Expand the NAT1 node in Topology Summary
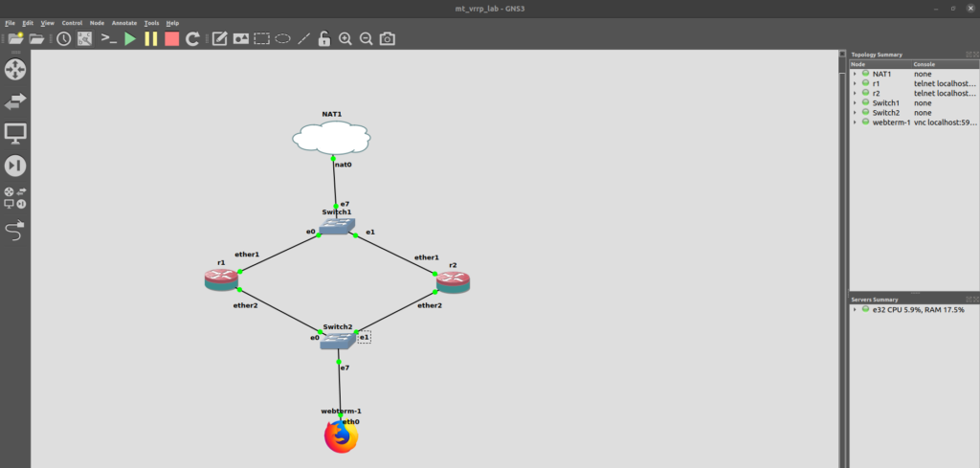The image size is (980, 468). pos(855,74)
